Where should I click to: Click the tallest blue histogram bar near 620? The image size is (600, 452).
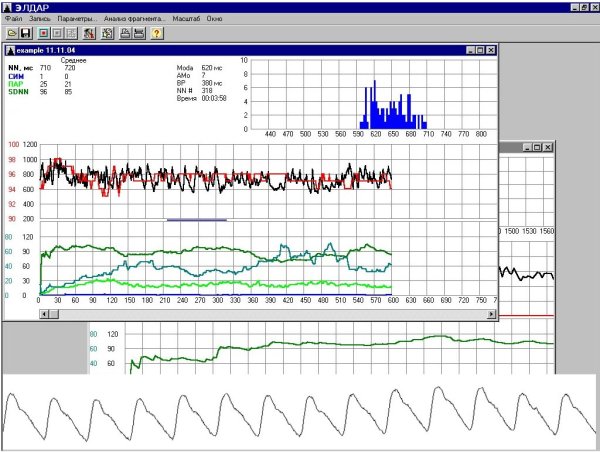click(x=375, y=104)
